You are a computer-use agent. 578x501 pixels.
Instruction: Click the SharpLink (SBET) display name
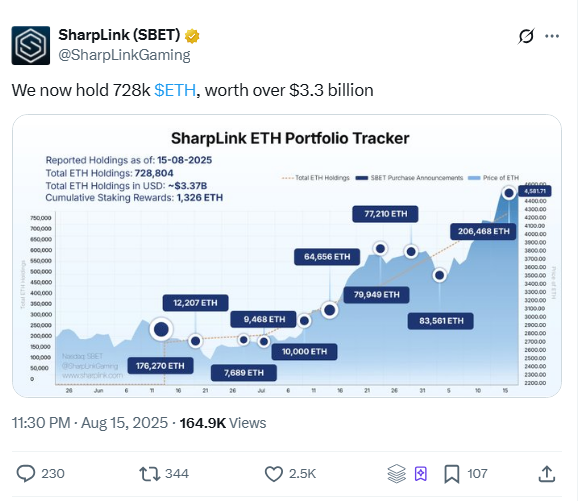119,35
